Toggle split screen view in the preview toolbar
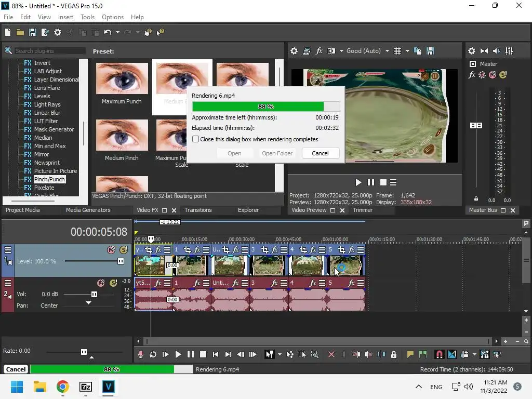Viewport: 532px width, 399px height. (331, 51)
